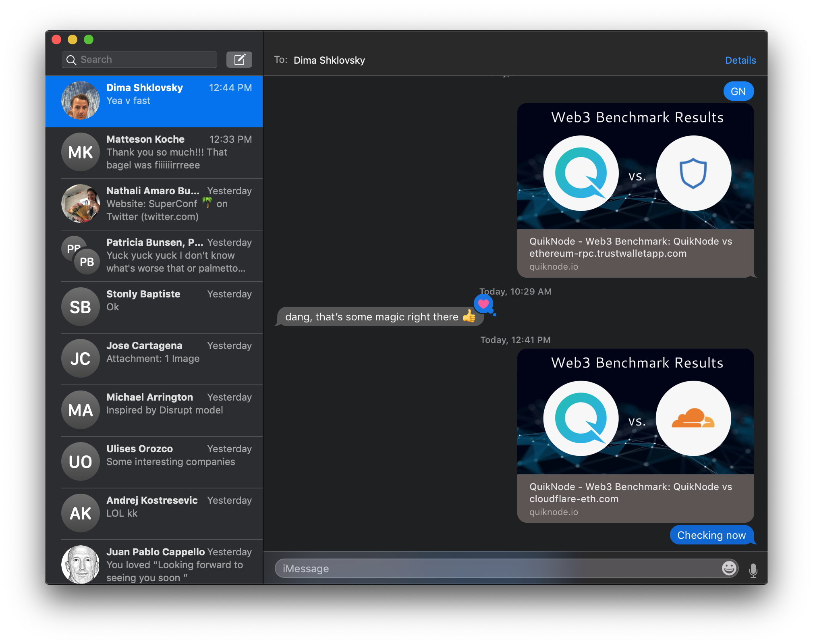Open the Ulises Orozco conversation
This screenshot has height=644, width=813.
tap(154, 462)
